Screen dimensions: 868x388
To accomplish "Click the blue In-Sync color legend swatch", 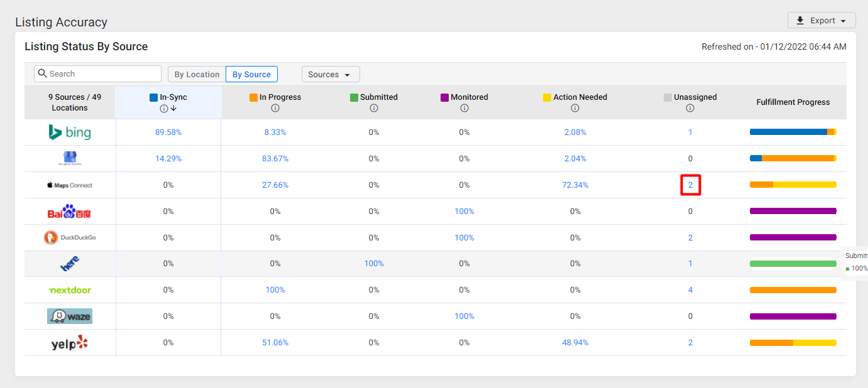I will click(153, 97).
